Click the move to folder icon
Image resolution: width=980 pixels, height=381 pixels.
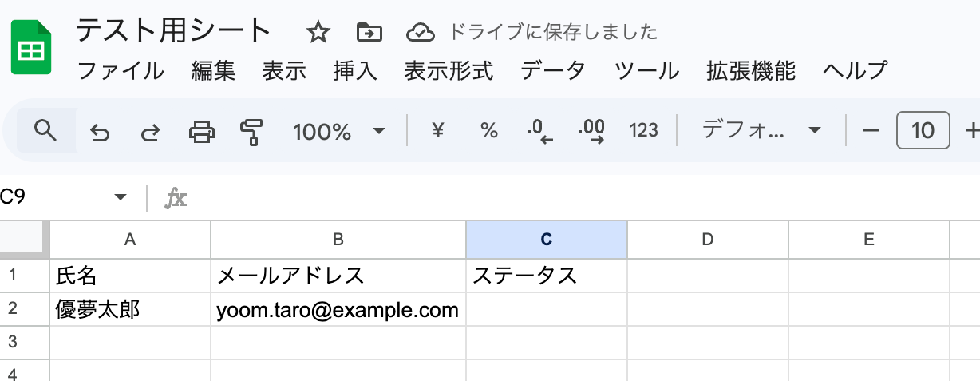click(x=369, y=33)
